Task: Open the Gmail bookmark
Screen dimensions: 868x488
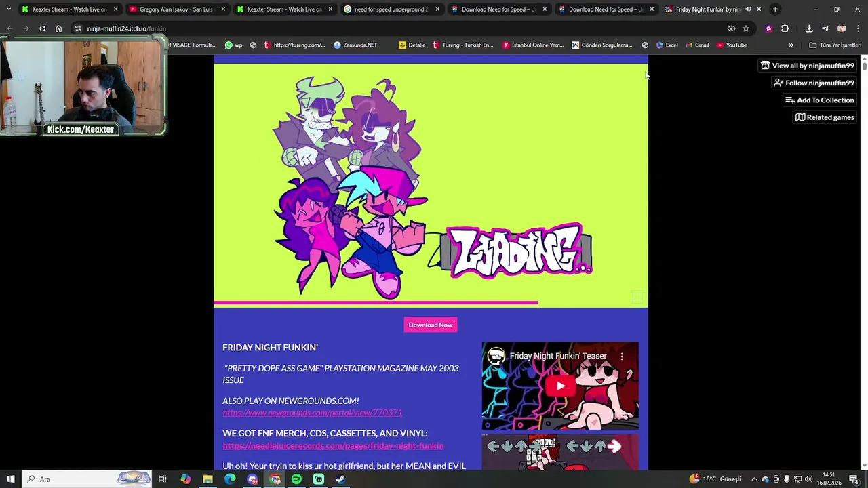Action: 698,45
